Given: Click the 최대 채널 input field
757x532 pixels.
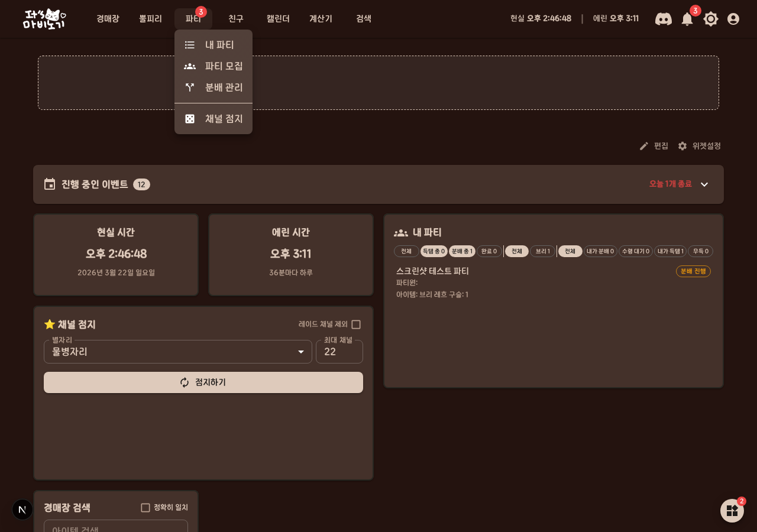Looking at the screenshot, I should [x=339, y=352].
